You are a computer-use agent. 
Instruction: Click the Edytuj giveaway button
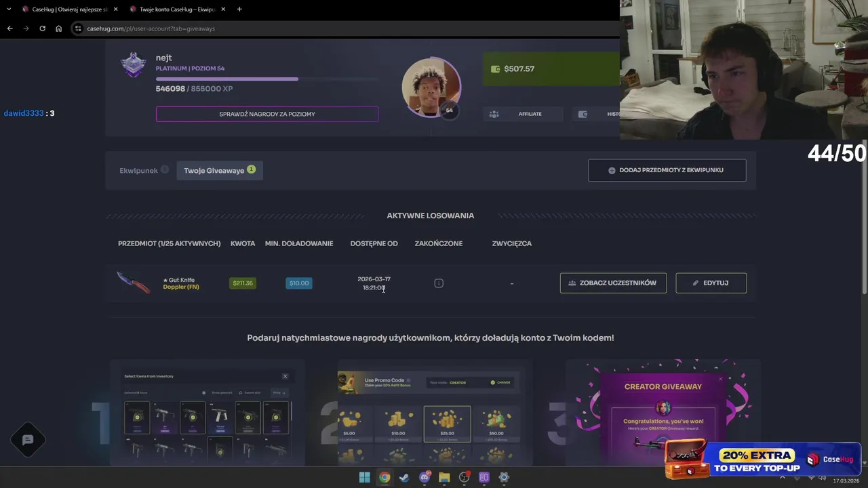click(711, 283)
